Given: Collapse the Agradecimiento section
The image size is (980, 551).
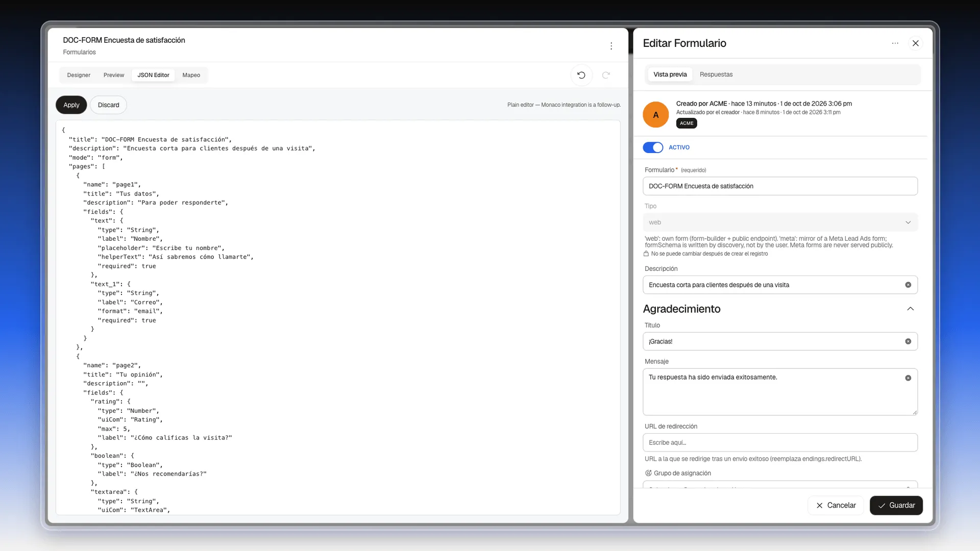Looking at the screenshot, I should pos(910,309).
